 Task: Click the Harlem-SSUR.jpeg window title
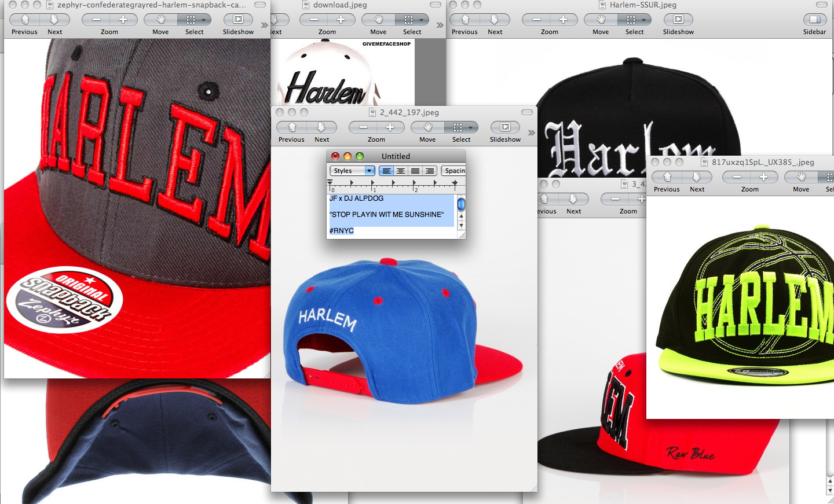pos(643,5)
